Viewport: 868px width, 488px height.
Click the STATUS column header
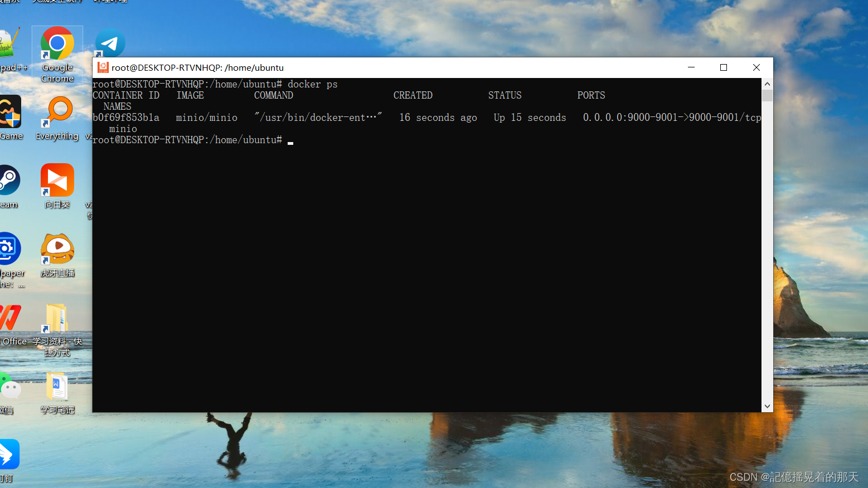coord(505,95)
